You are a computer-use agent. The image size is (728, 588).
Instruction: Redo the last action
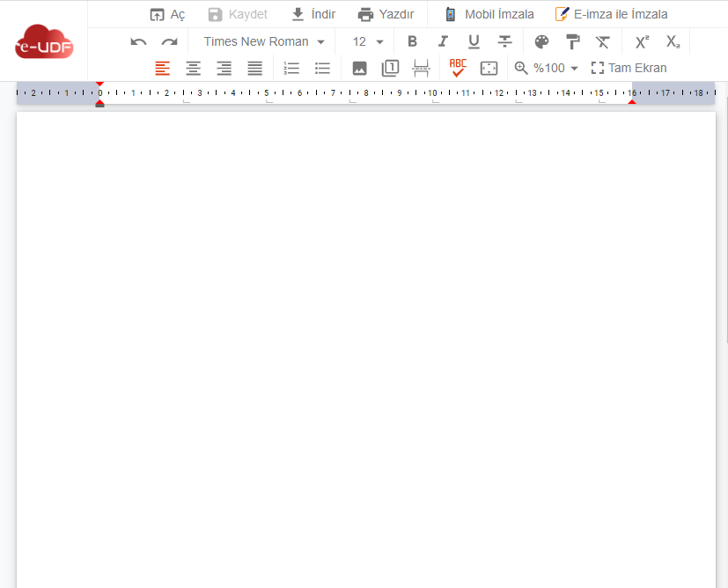click(170, 41)
